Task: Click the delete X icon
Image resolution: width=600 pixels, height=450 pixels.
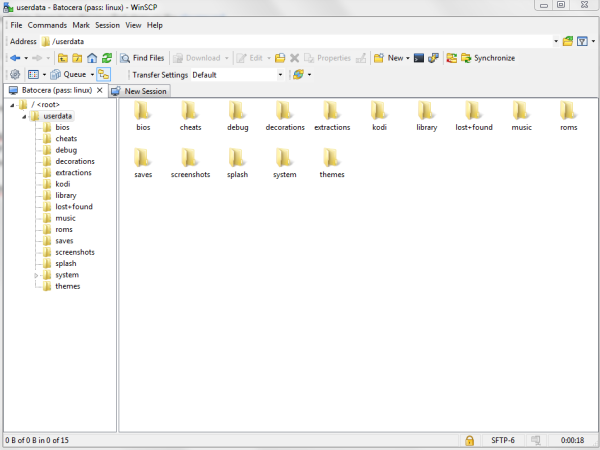Action: [294, 58]
